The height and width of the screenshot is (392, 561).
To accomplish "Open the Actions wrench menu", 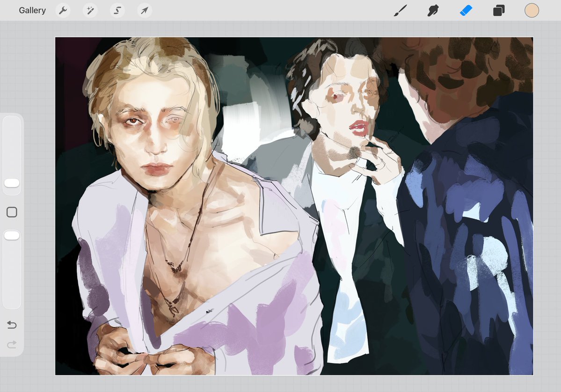I will point(63,10).
